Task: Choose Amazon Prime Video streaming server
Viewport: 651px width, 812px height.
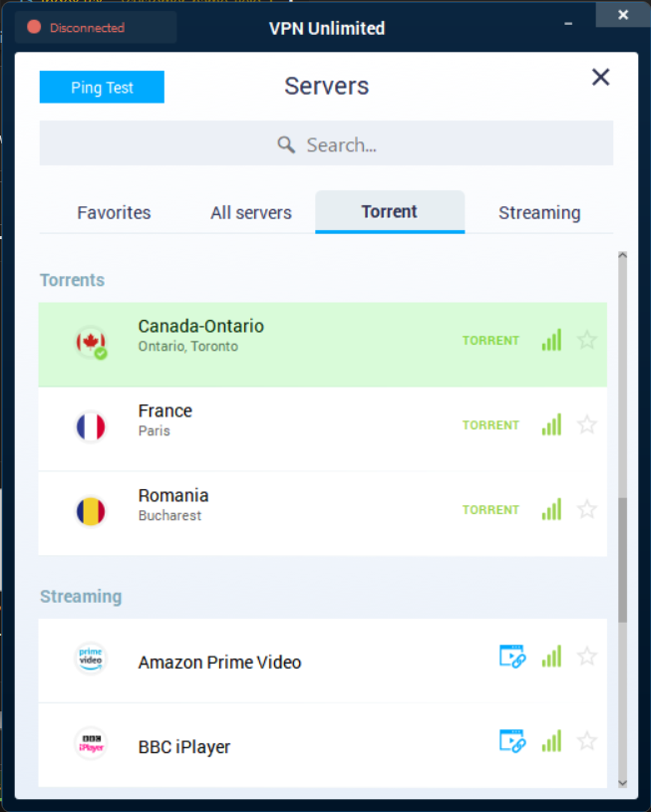Action: (322, 661)
